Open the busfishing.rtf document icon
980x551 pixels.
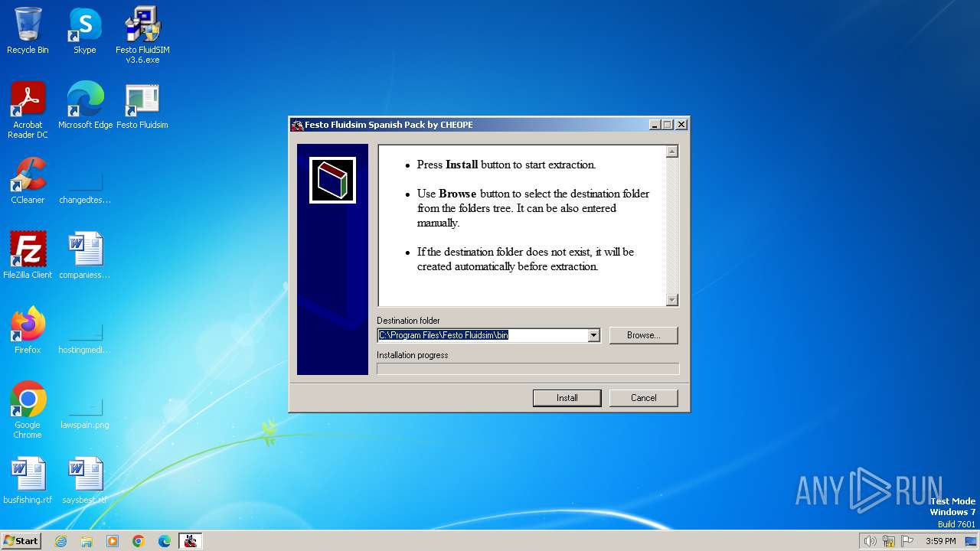tap(28, 481)
